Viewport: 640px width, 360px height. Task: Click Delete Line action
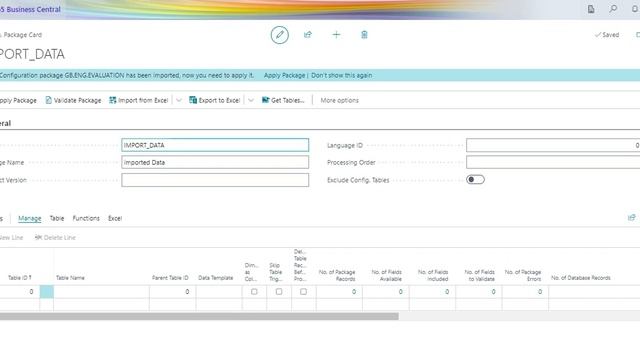(x=55, y=238)
